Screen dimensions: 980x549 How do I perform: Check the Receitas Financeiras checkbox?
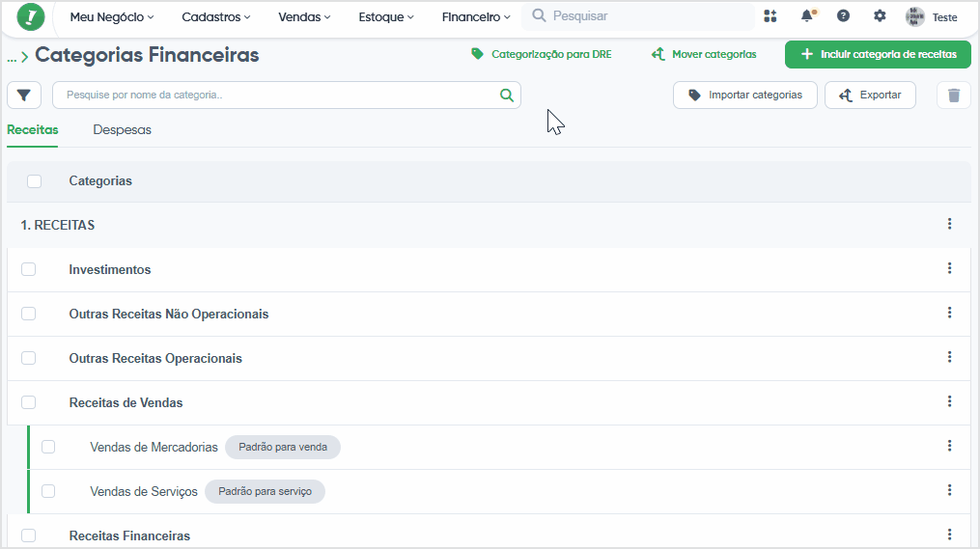pos(29,535)
